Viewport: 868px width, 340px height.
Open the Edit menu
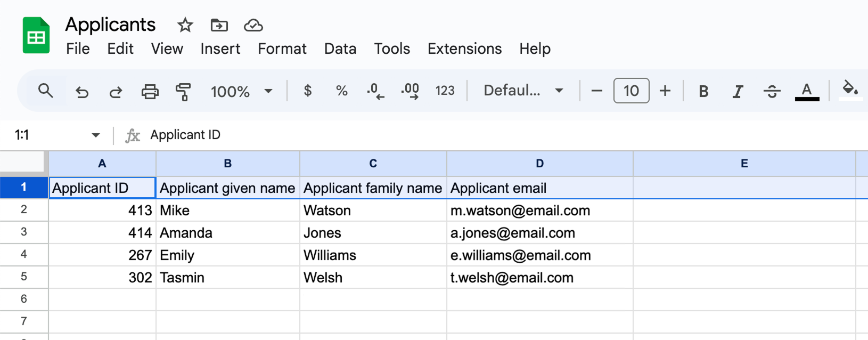(120, 48)
